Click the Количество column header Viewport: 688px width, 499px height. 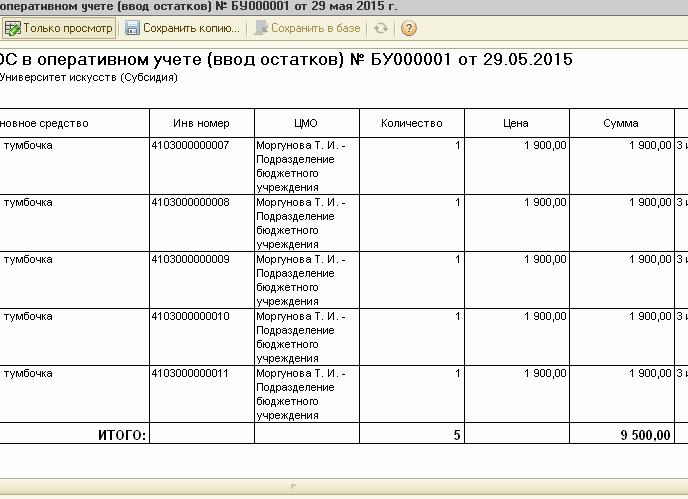(412, 123)
